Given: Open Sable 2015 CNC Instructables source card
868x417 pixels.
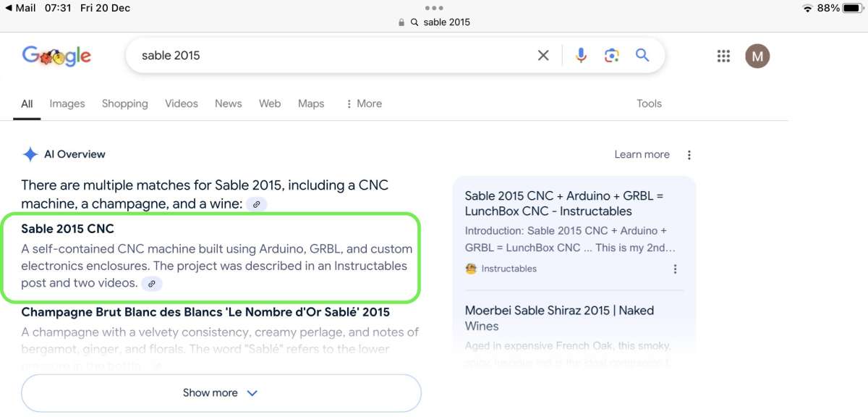Looking at the screenshot, I should 574,232.
